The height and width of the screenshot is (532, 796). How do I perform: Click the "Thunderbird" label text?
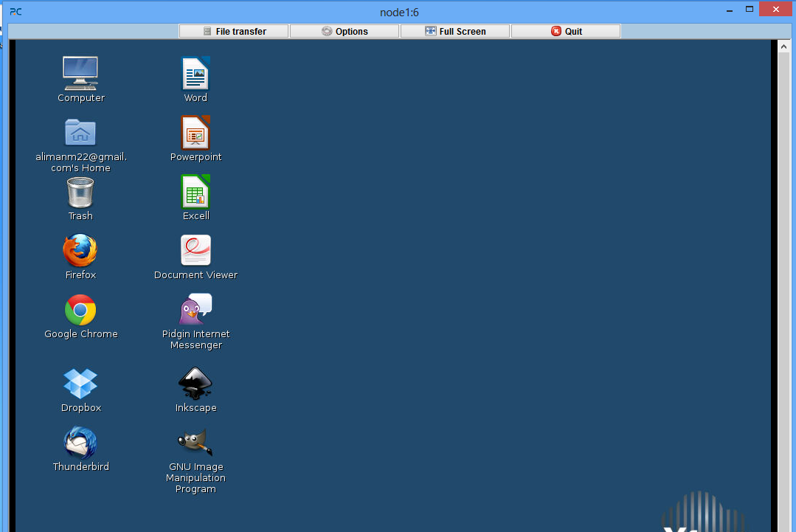click(80, 466)
